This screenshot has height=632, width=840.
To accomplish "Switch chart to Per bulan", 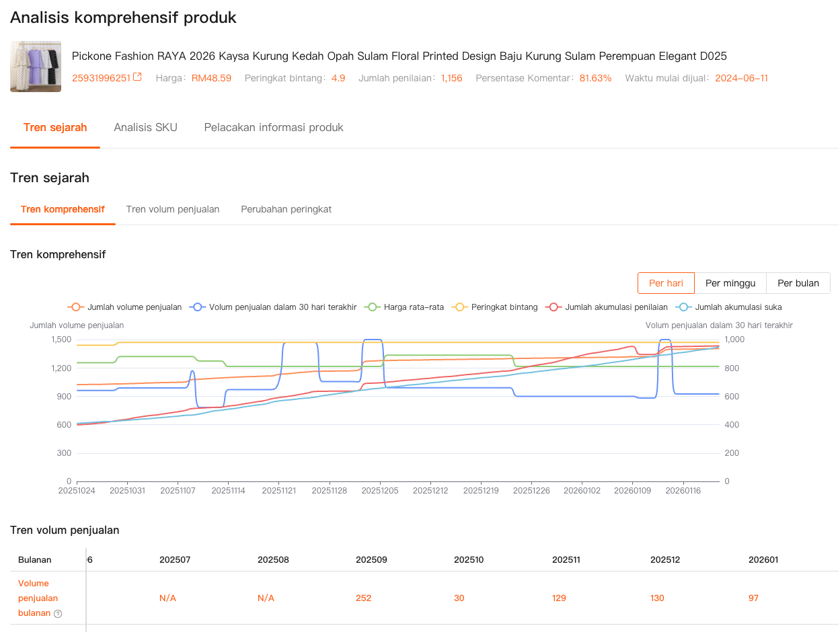I will tap(798, 283).
